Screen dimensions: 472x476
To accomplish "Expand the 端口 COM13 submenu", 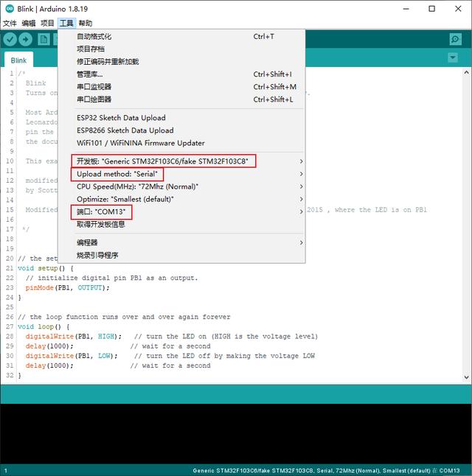I will (x=181, y=211).
